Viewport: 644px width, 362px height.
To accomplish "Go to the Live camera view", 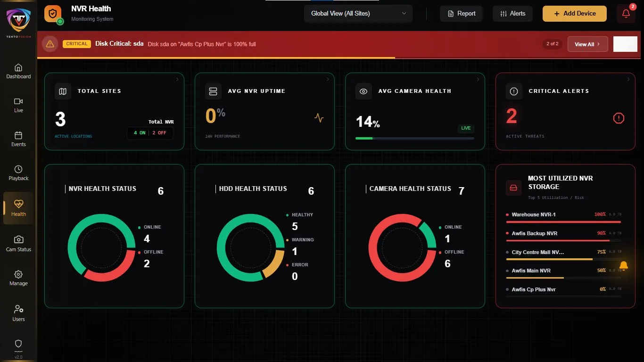I will [x=18, y=105].
